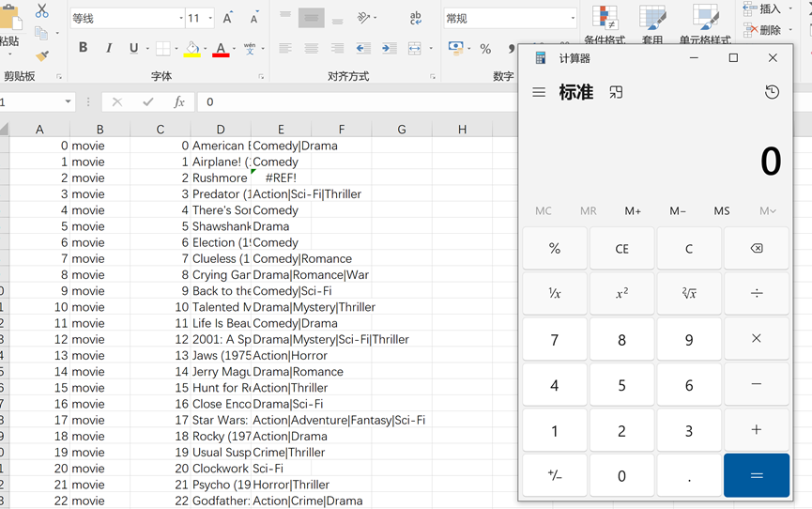Toggle center horizontal alignment
Image resolution: width=812 pixels, height=509 pixels.
point(311,48)
